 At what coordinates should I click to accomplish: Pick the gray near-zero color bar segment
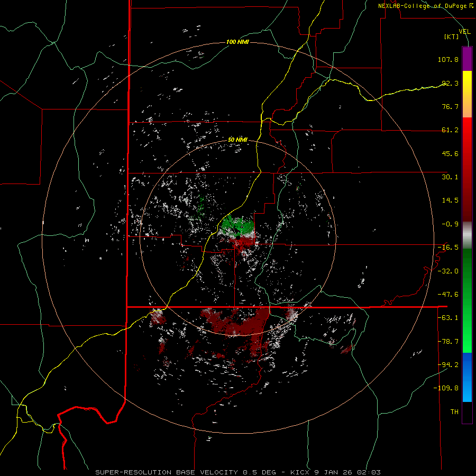pyautogui.click(x=467, y=235)
